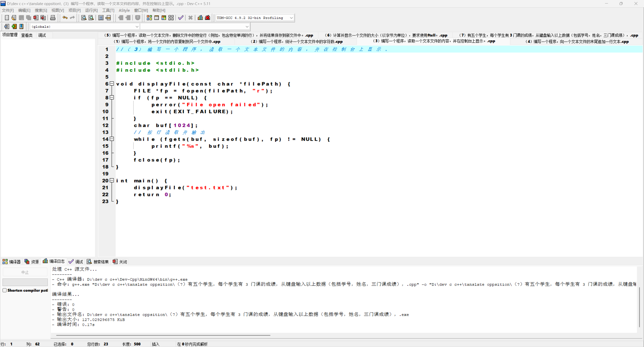
Task: Open the (globals) scope dropdown
Action: 137,26
